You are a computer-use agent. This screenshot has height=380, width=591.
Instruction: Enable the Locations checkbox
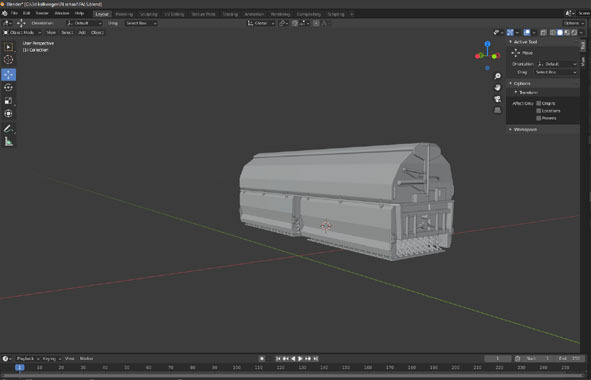[539, 111]
